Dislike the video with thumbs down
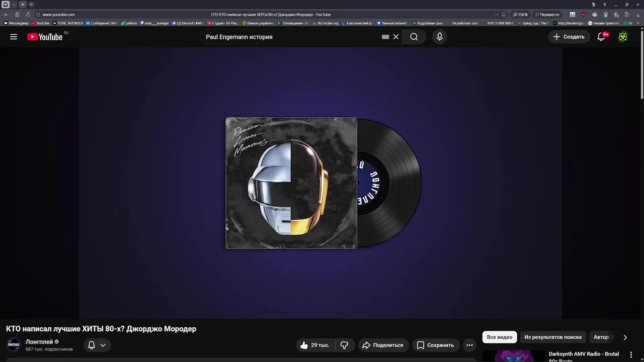This screenshot has width=644, height=362. 345,345
